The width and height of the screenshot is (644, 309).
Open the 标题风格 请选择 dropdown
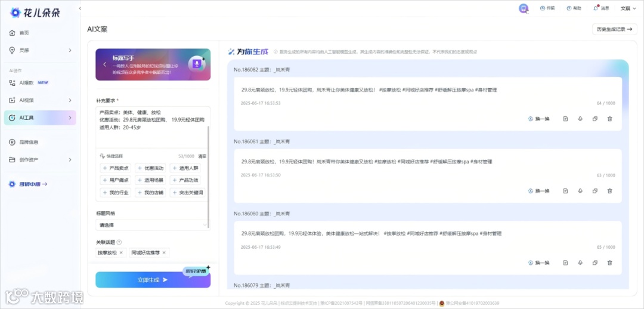[x=153, y=225]
